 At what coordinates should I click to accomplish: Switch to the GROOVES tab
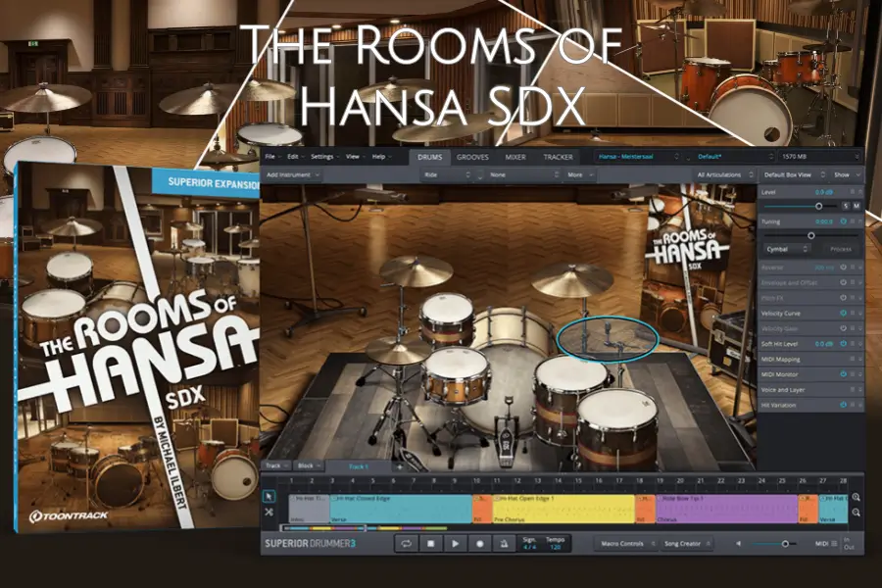(472, 157)
